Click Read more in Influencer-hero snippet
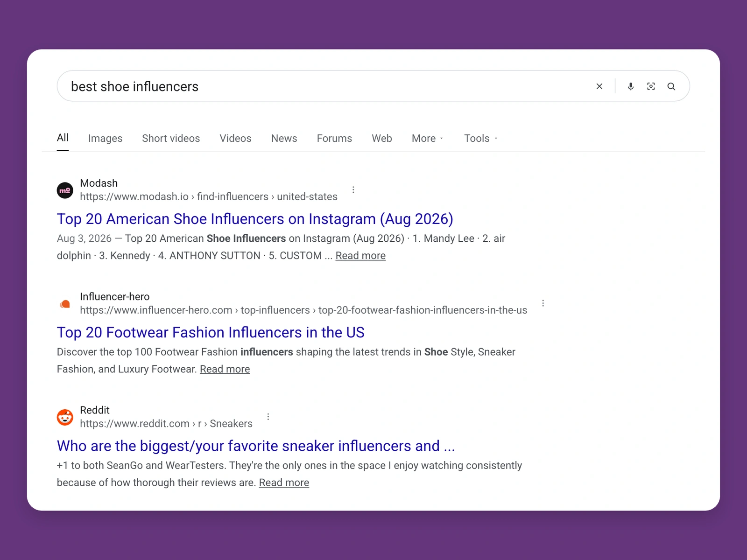This screenshot has width=747, height=560. pos(225,369)
